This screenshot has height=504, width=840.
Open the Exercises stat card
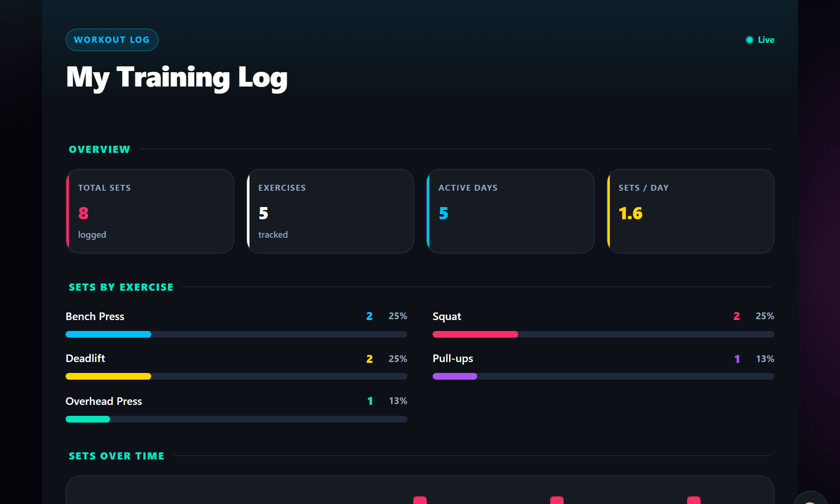click(330, 211)
